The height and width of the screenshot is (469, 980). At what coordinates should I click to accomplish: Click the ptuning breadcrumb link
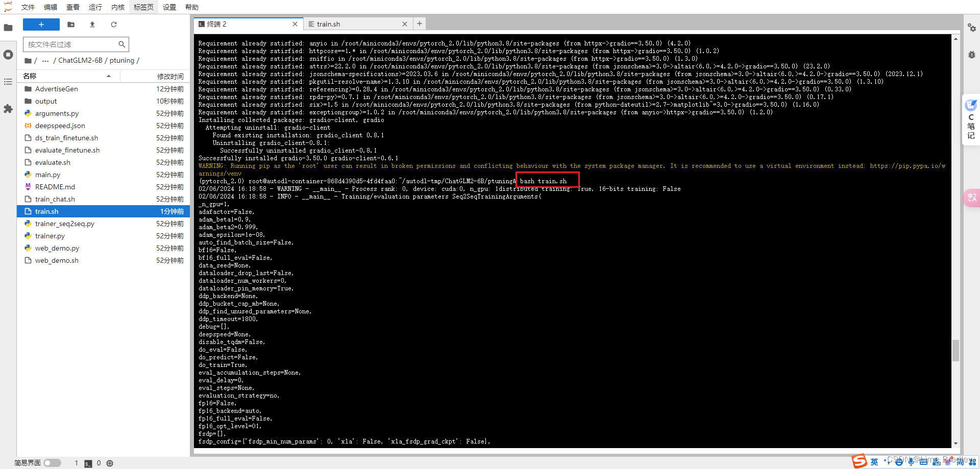point(122,60)
